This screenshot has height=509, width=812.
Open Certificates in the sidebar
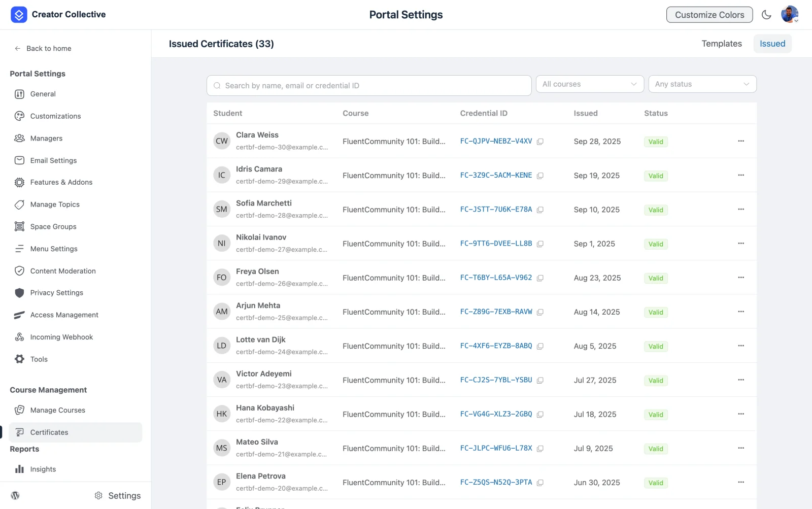(75, 432)
